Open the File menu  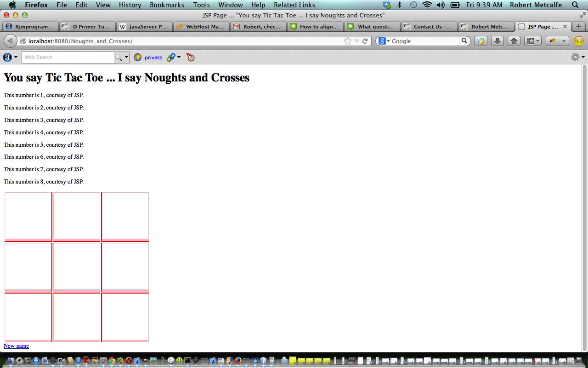coord(62,5)
